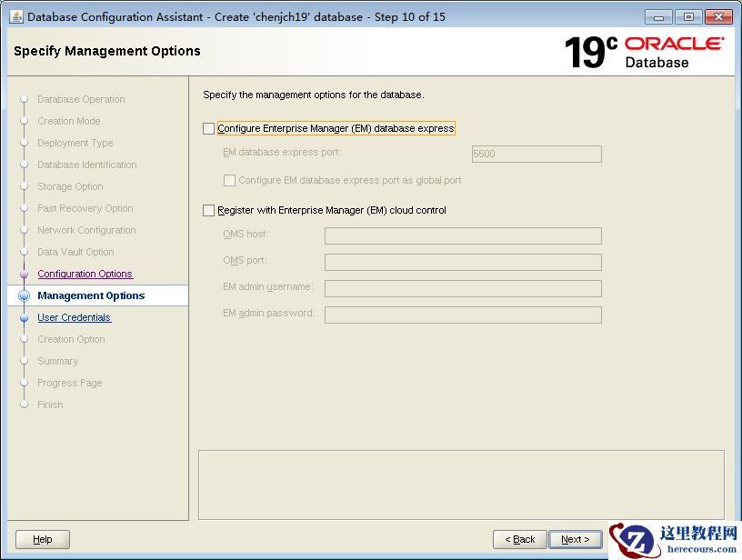Screen dimensions: 742x560
Task: Click the OMS port input field
Action: 463,263
